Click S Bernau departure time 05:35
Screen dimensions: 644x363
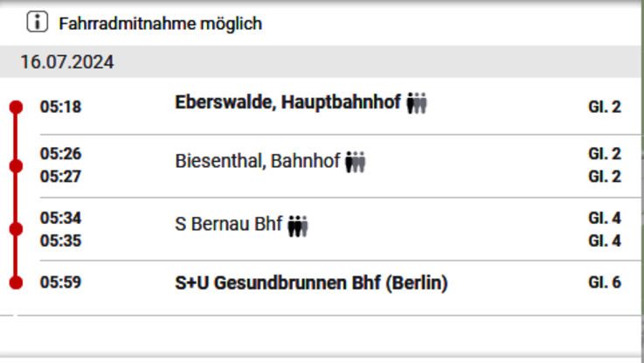60,241
